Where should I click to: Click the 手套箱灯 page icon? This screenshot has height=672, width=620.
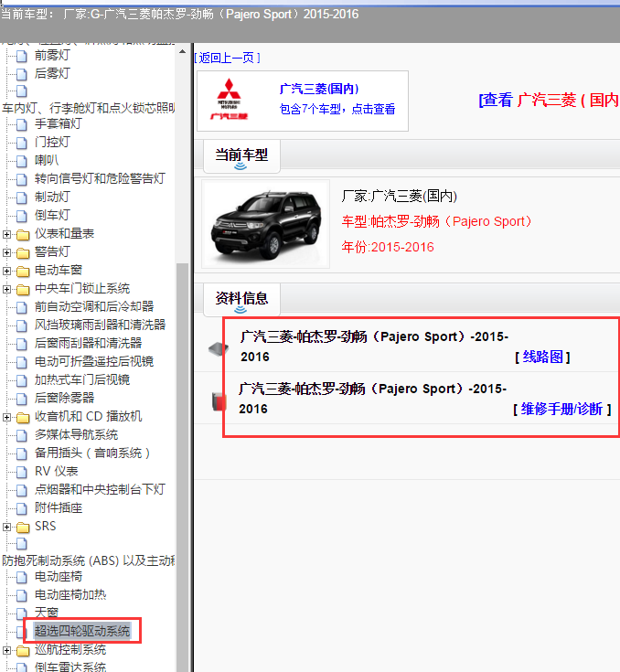coord(22,124)
